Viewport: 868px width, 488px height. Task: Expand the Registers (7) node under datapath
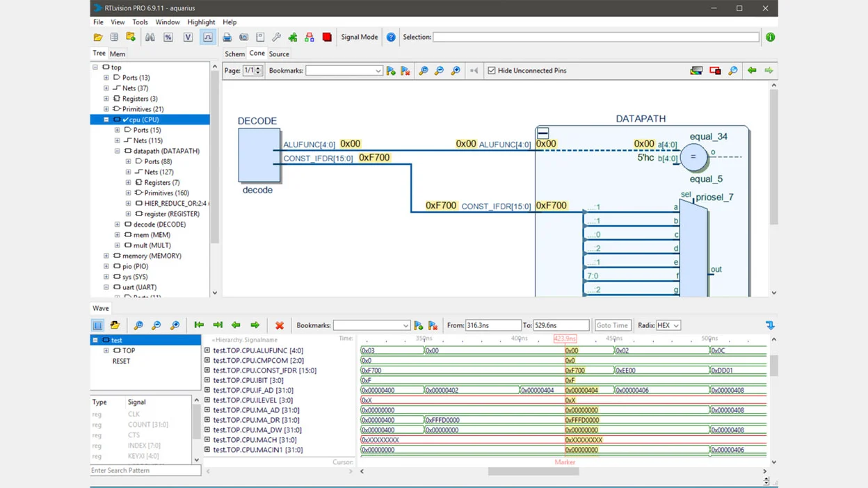click(x=129, y=182)
